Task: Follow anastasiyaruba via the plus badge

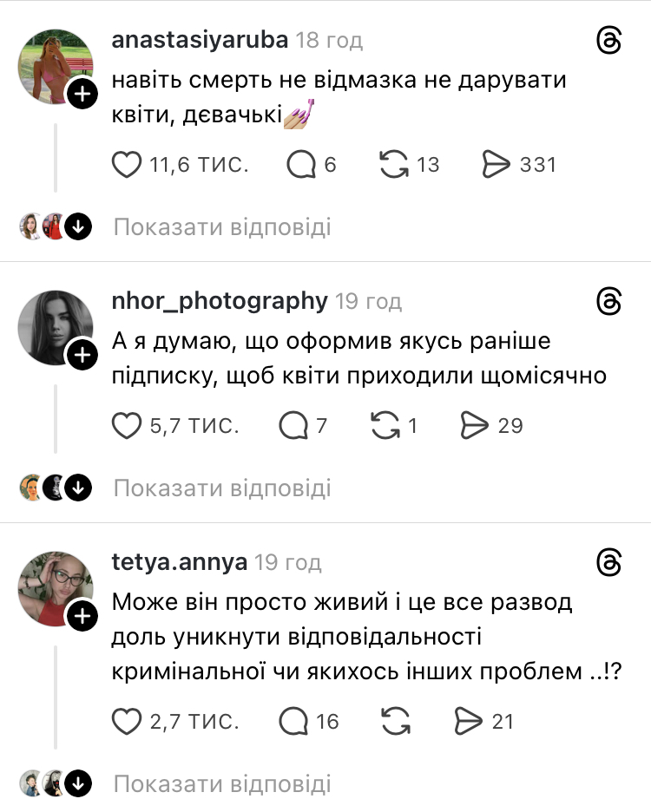Action: coord(84,93)
